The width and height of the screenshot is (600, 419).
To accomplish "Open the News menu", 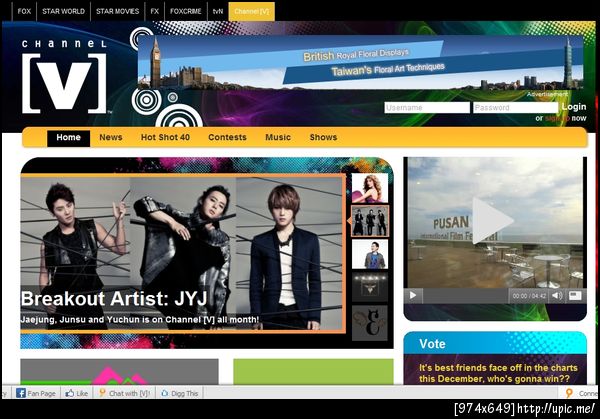I will [111, 137].
